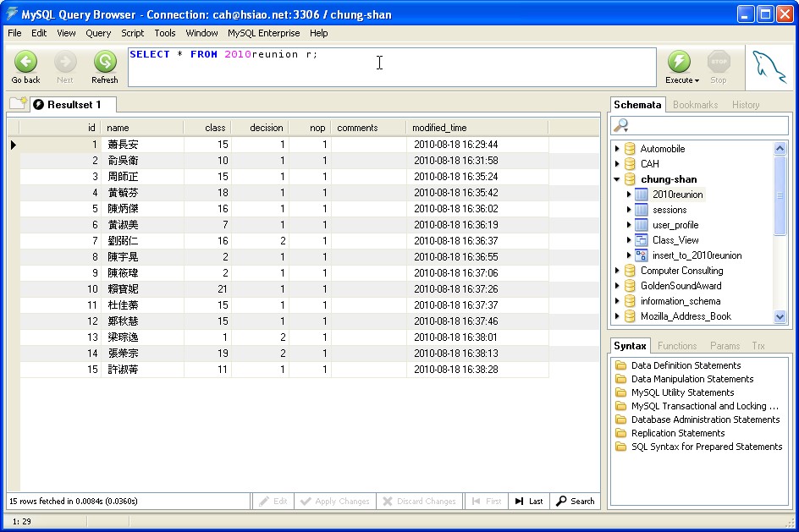Expand the sessions table node
799x532 pixels.
(x=629, y=210)
